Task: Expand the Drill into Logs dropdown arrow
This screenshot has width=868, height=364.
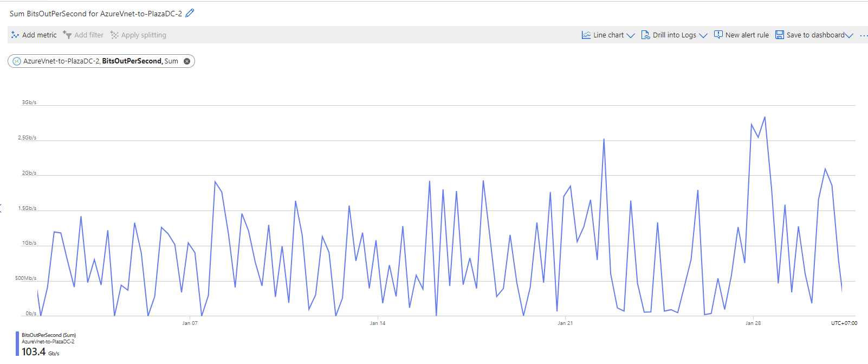Action: click(703, 35)
